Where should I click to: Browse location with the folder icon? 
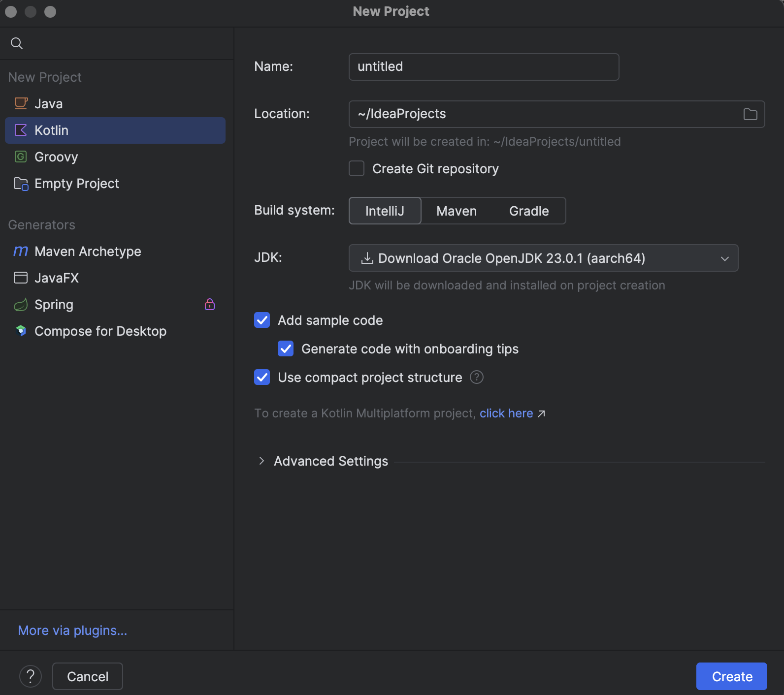tap(750, 114)
